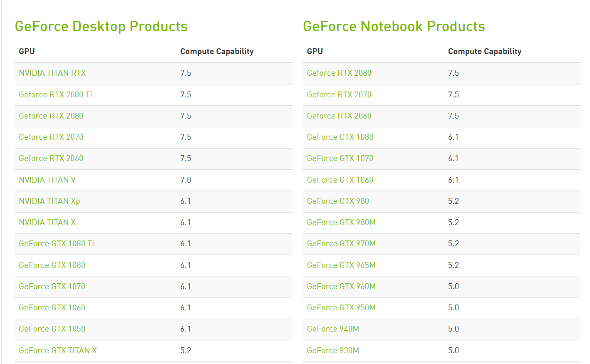Click notebook GeForce GTX 980 link
This screenshot has width=590, height=364.
pos(338,201)
